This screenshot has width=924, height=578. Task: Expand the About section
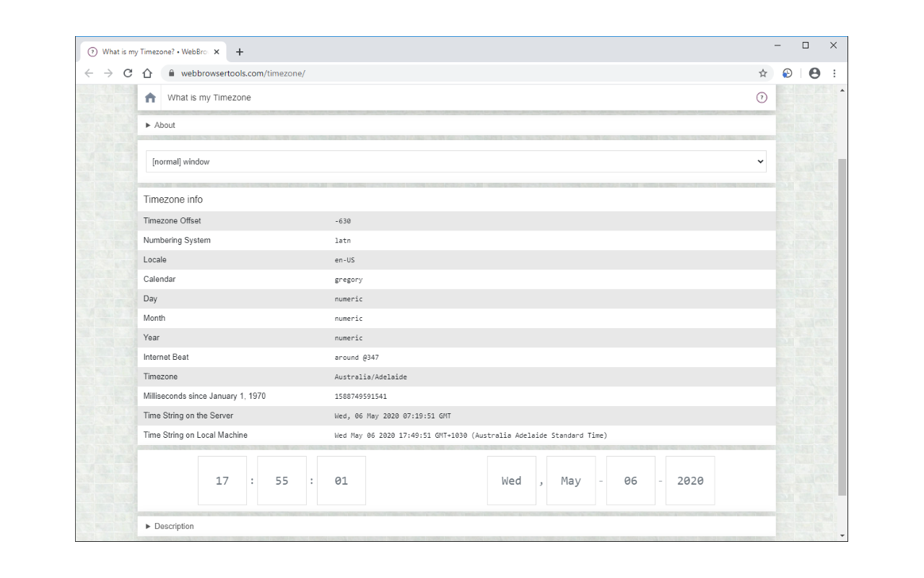[x=160, y=125]
